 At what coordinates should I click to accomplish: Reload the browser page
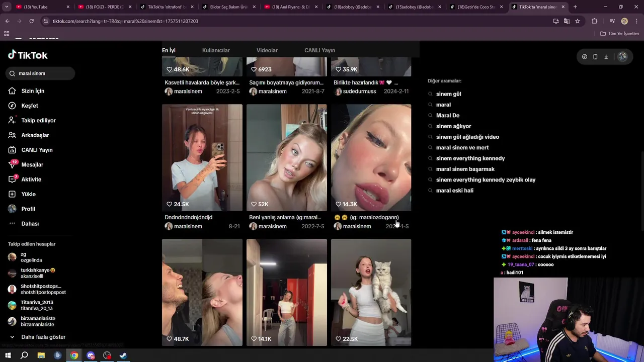pyautogui.click(x=31, y=21)
